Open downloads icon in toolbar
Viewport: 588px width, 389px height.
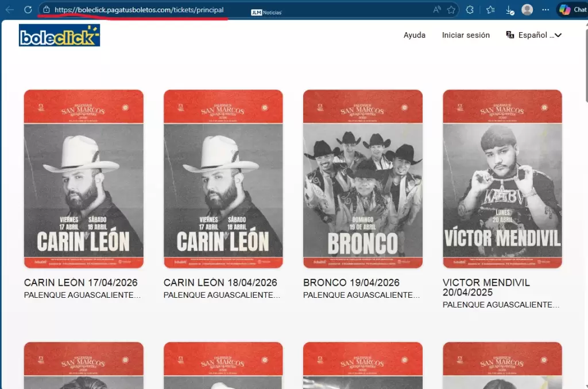(x=509, y=10)
